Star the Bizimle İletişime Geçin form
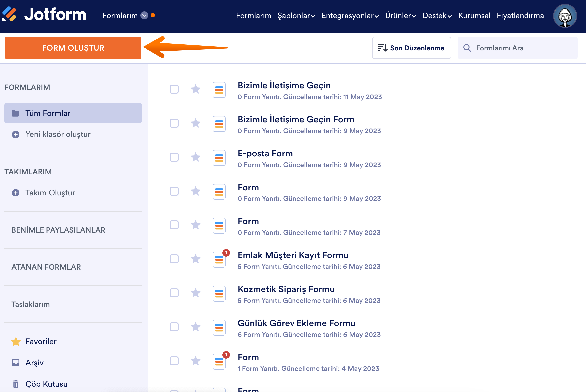The width and height of the screenshot is (586, 392). pos(195,89)
